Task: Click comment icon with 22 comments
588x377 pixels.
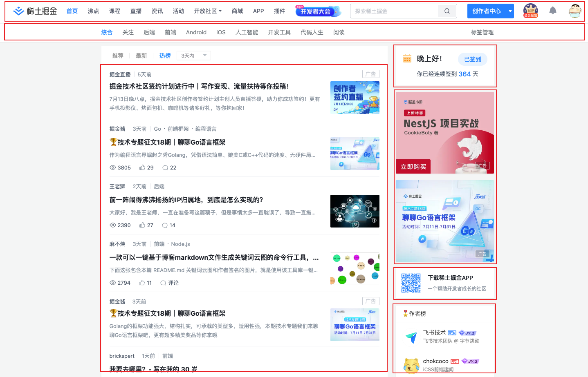Action: pyautogui.click(x=165, y=167)
